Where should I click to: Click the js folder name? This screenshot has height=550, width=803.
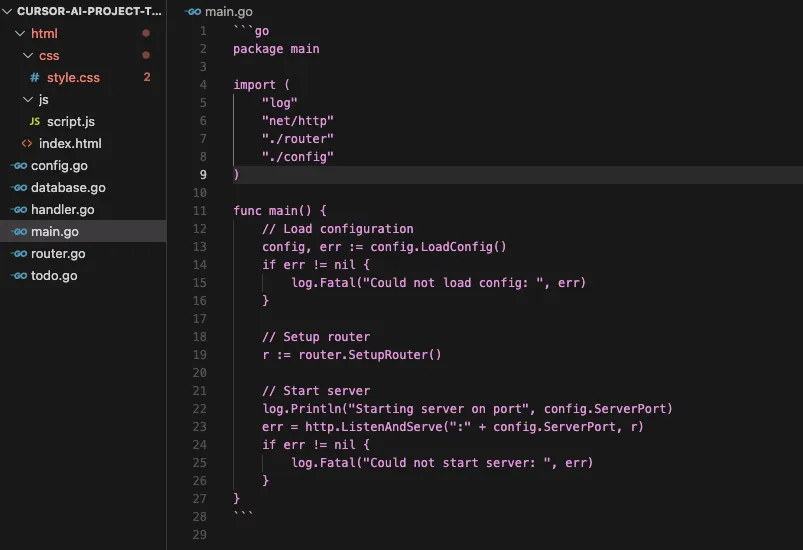[x=44, y=99]
